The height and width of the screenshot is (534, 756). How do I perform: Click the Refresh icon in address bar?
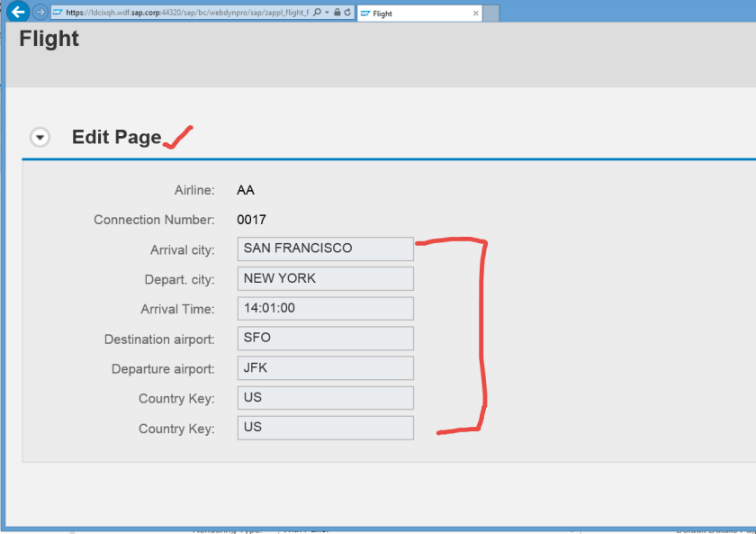click(347, 13)
